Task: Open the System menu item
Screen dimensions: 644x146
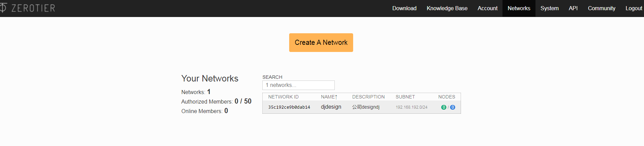Action: (x=549, y=8)
